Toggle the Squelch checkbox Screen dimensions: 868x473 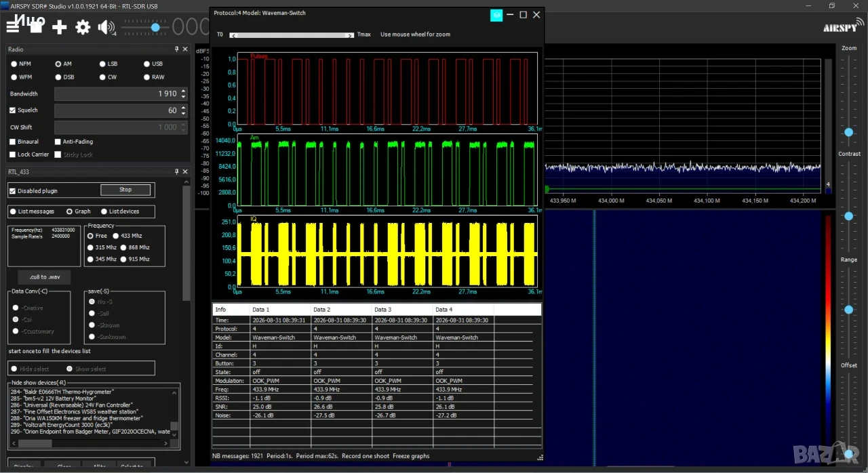click(x=13, y=110)
